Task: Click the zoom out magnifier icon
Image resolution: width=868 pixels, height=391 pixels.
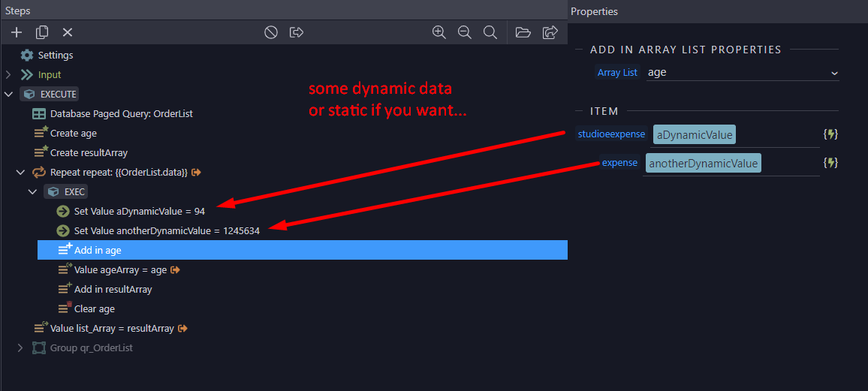Action: (x=465, y=32)
